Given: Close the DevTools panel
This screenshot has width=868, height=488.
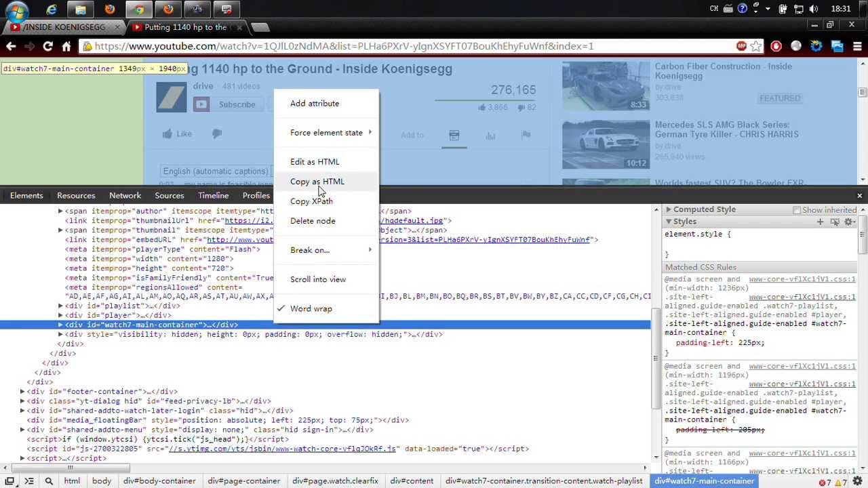Looking at the screenshot, I should [859, 196].
